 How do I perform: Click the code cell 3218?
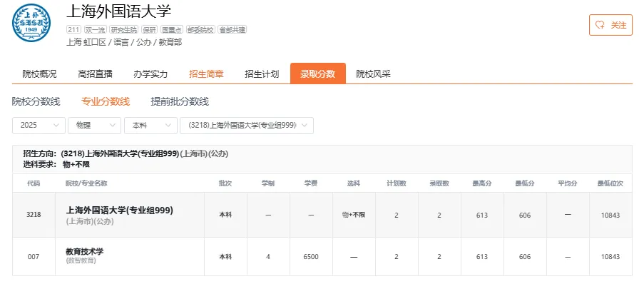point(34,215)
